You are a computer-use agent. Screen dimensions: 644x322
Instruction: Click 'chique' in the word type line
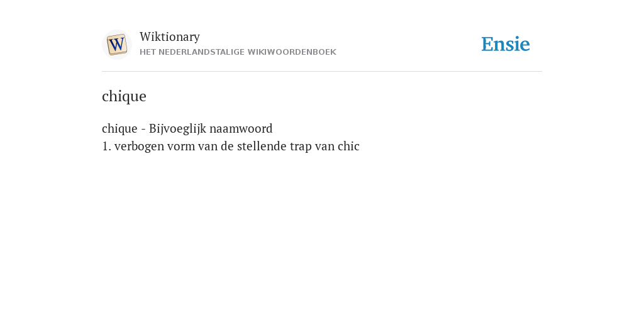[x=119, y=128]
